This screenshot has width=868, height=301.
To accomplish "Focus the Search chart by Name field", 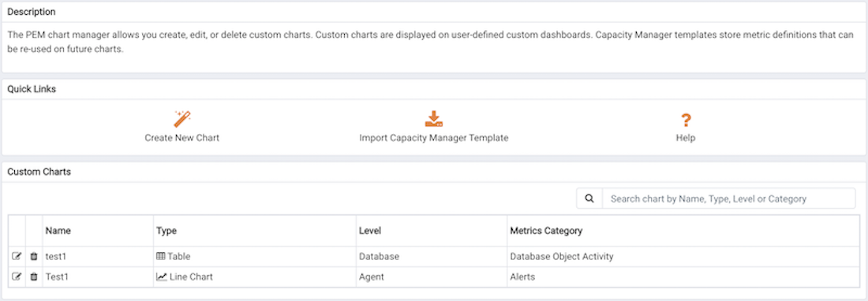I will pyautogui.click(x=728, y=199).
